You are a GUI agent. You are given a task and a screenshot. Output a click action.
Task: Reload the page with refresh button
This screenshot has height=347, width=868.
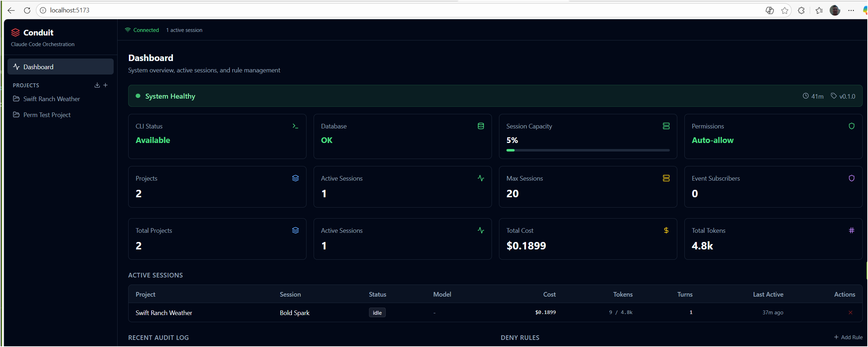tap(27, 10)
